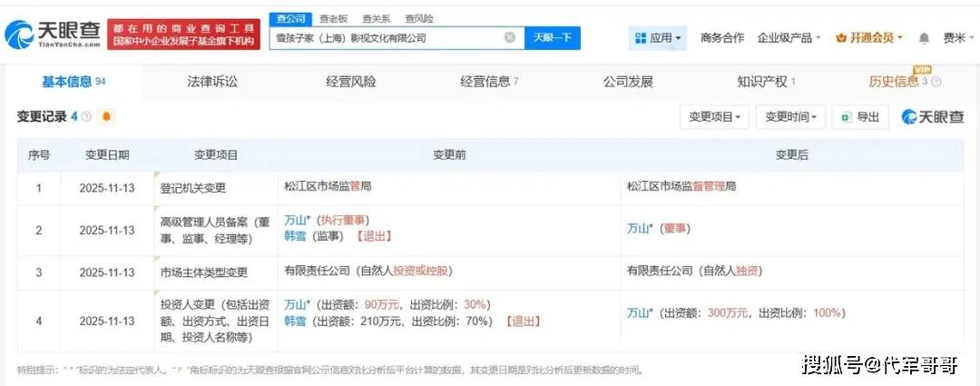Click the Excel icon on the 导出 button

846,117
